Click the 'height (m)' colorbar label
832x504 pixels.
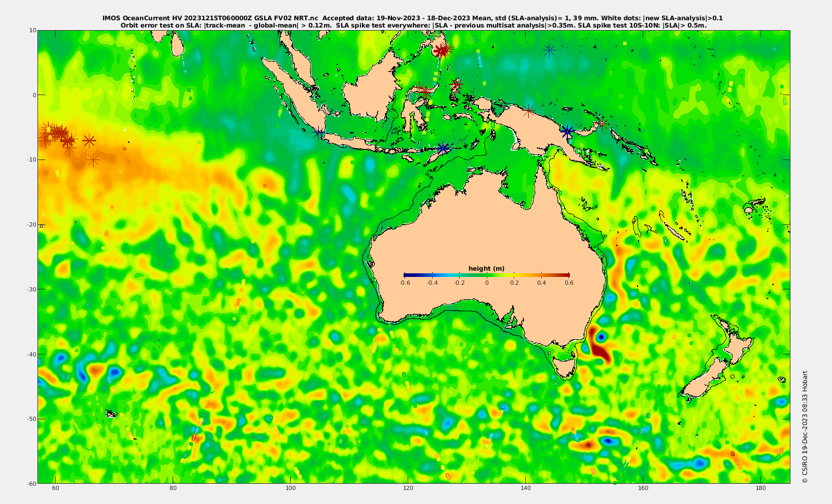487,269
